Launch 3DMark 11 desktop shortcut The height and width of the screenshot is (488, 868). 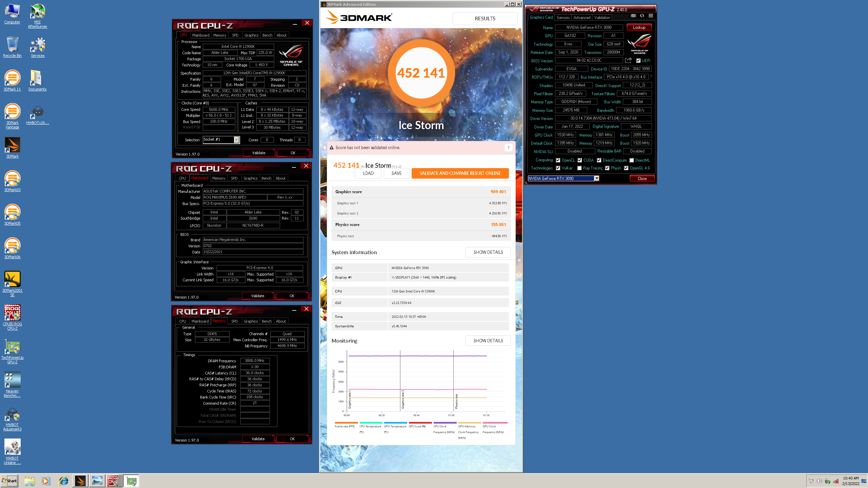pyautogui.click(x=12, y=81)
